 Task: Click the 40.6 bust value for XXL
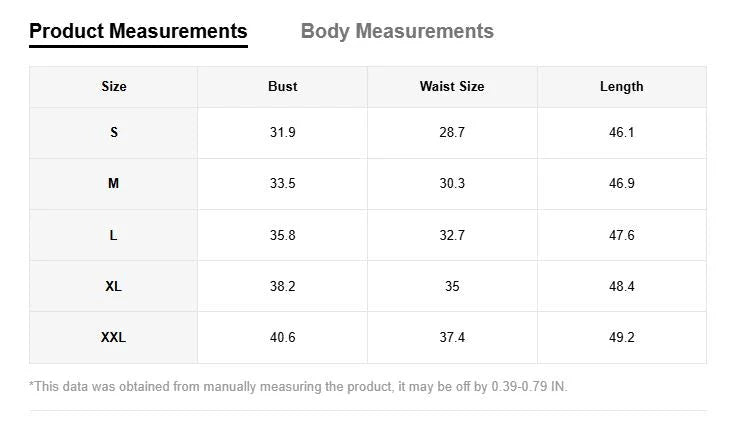click(283, 338)
